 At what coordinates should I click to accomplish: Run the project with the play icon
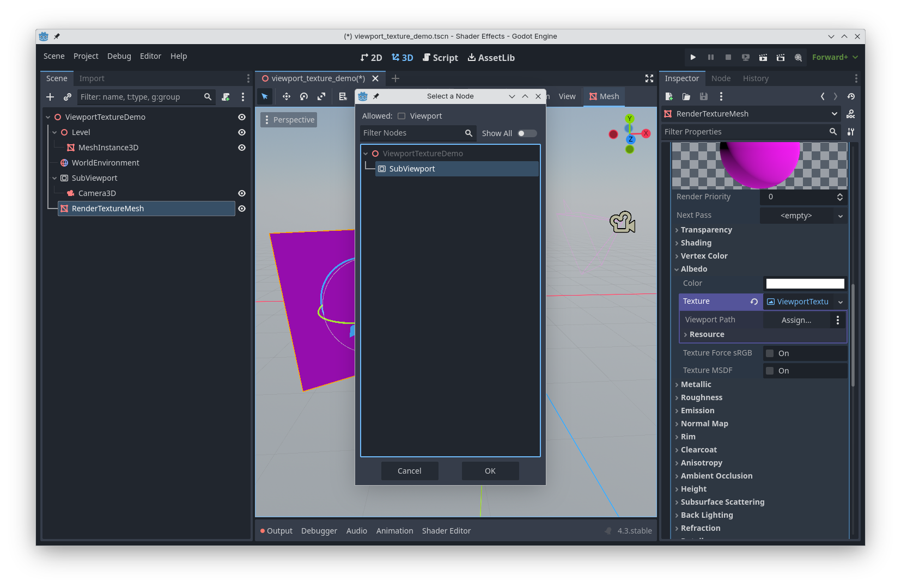click(693, 57)
